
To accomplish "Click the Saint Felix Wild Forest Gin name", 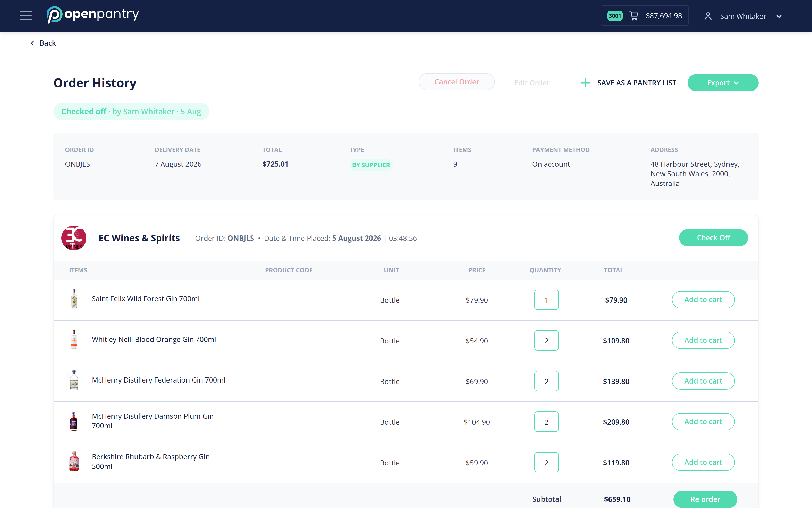I will (x=146, y=299).
